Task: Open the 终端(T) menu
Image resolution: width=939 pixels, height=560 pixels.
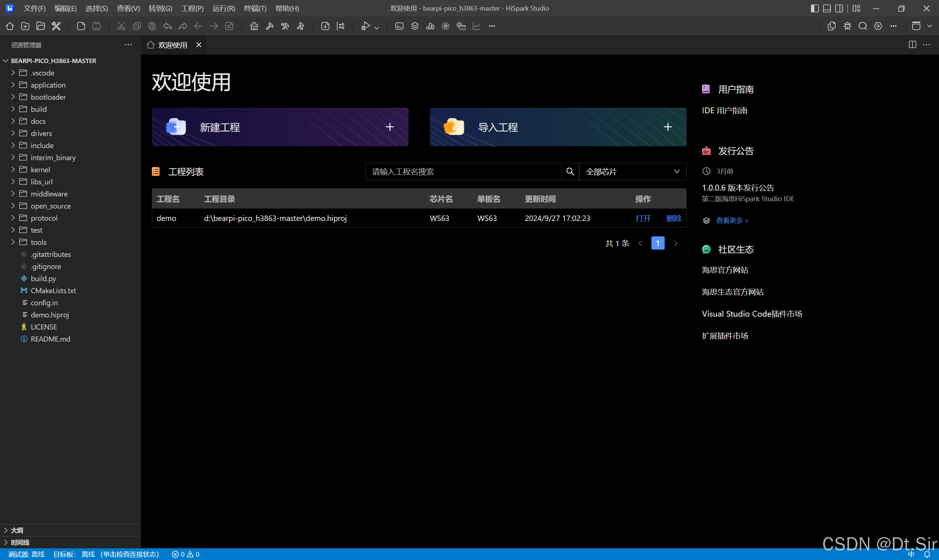Action: coord(255,8)
